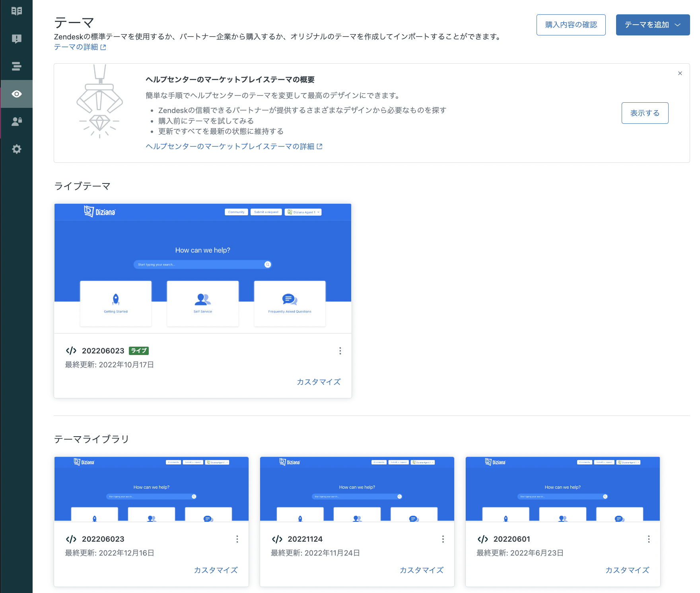Select the eye icon for theme customization
Screen dimensions: 700x593
[16, 94]
